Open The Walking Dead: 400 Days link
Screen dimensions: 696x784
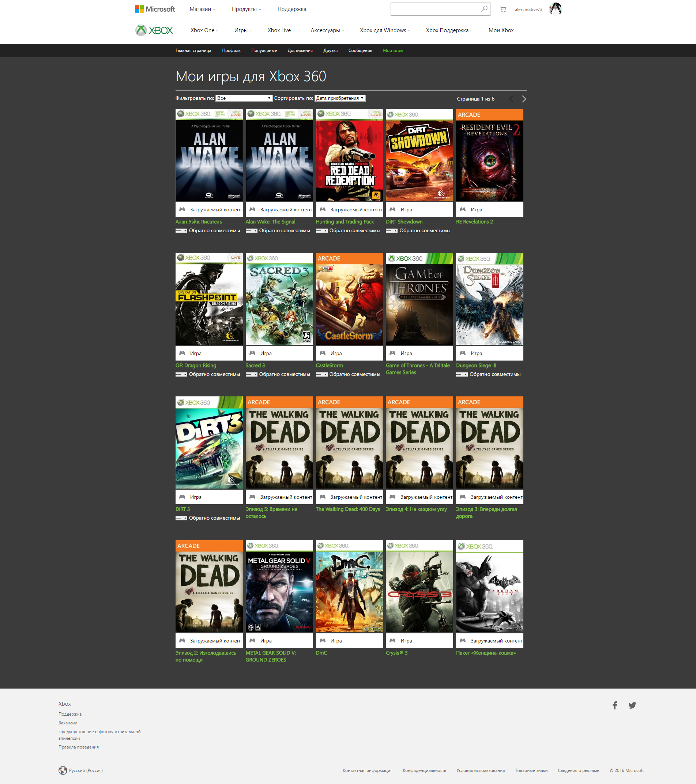[347, 509]
